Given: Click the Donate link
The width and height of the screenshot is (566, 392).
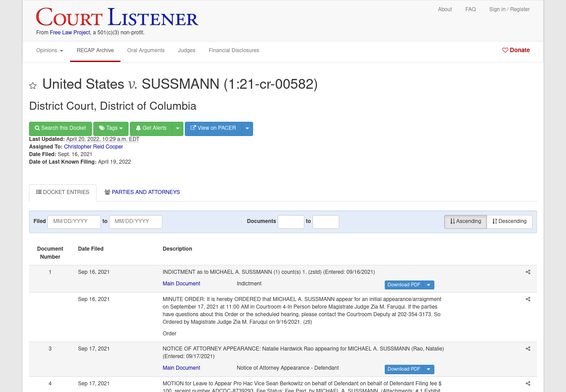Looking at the screenshot, I should (516, 50).
